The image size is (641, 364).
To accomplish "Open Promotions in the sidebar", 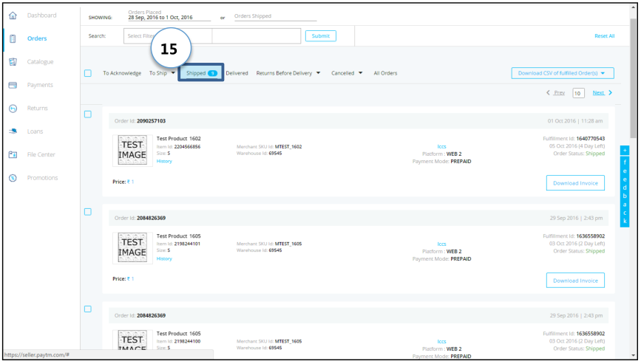I will tap(43, 178).
